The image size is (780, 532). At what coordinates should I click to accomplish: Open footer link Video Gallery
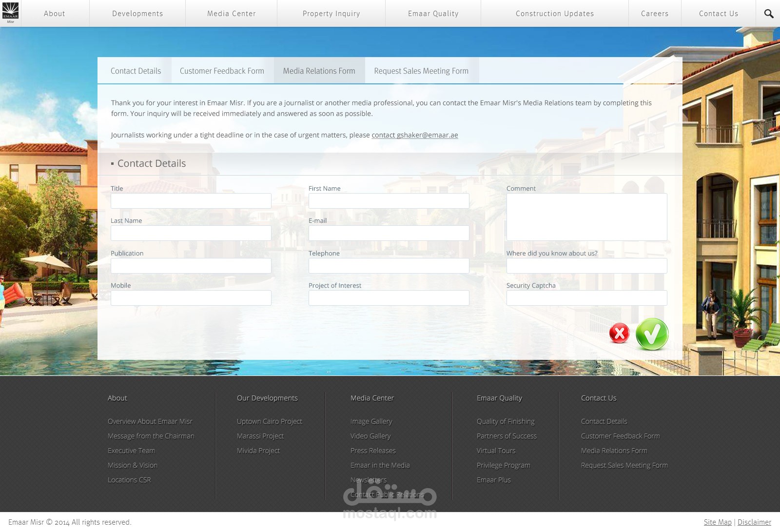[x=370, y=436]
